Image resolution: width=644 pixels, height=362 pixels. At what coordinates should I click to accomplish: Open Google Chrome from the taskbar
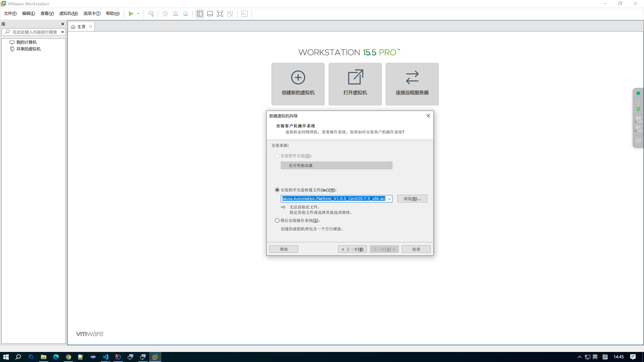68,357
